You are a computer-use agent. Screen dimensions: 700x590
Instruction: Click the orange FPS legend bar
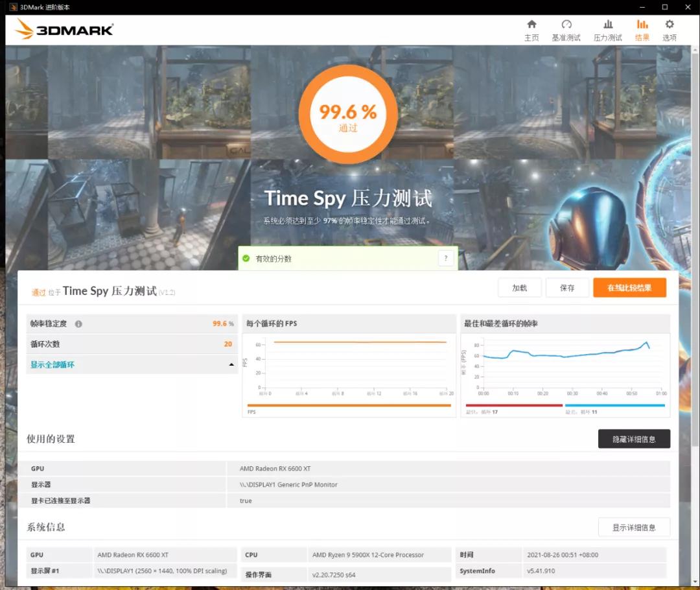coord(349,405)
